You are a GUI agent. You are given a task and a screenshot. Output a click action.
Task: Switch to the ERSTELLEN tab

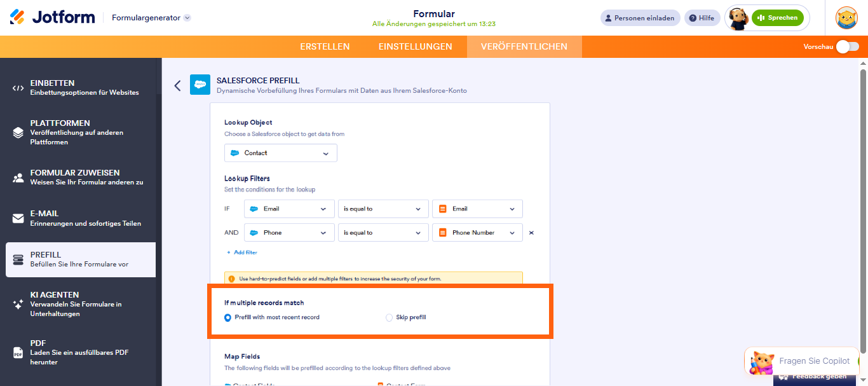(325, 46)
